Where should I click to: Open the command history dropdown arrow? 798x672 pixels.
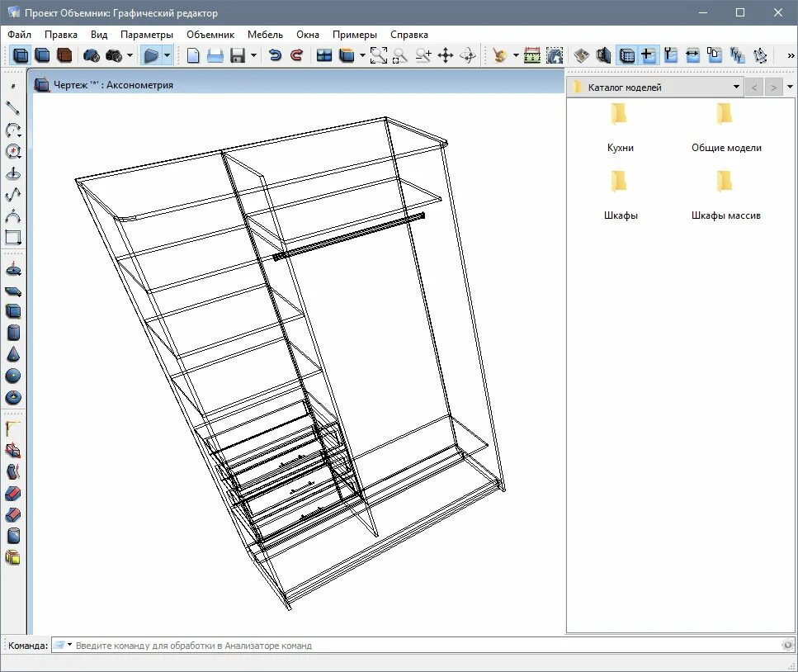pos(69,645)
